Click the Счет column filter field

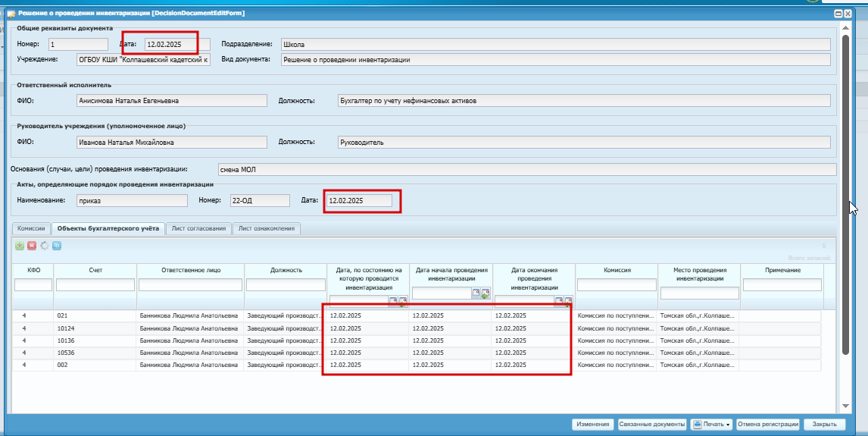pos(95,285)
